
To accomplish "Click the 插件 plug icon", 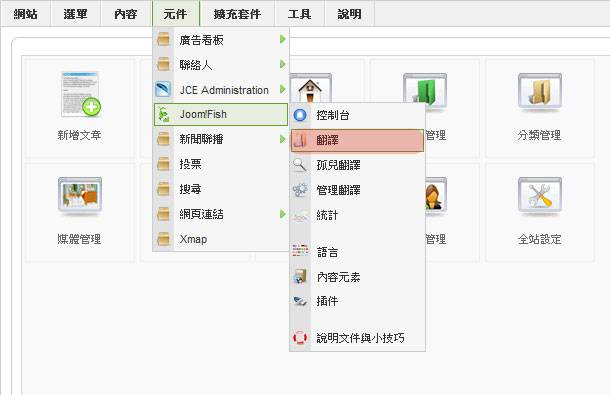I will (300, 301).
